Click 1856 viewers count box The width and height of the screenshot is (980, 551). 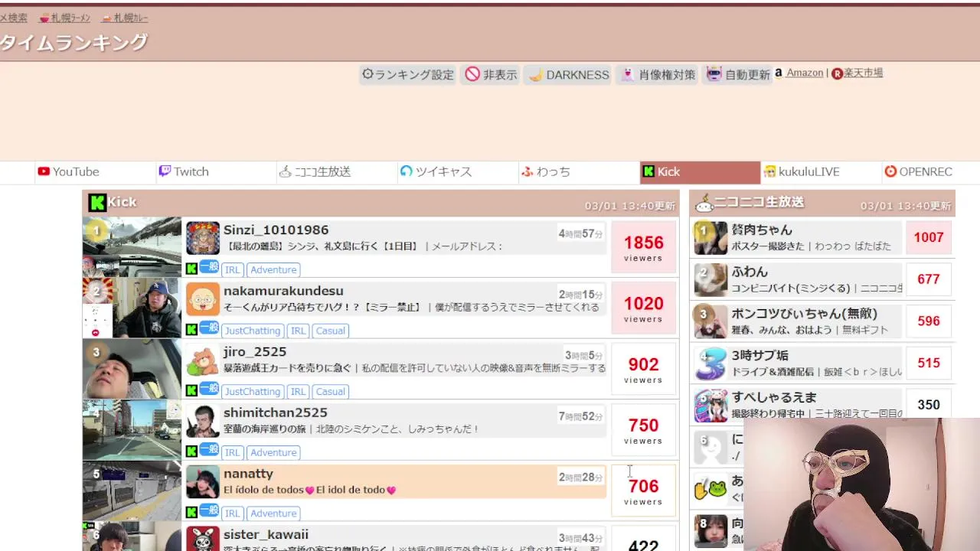coord(643,247)
